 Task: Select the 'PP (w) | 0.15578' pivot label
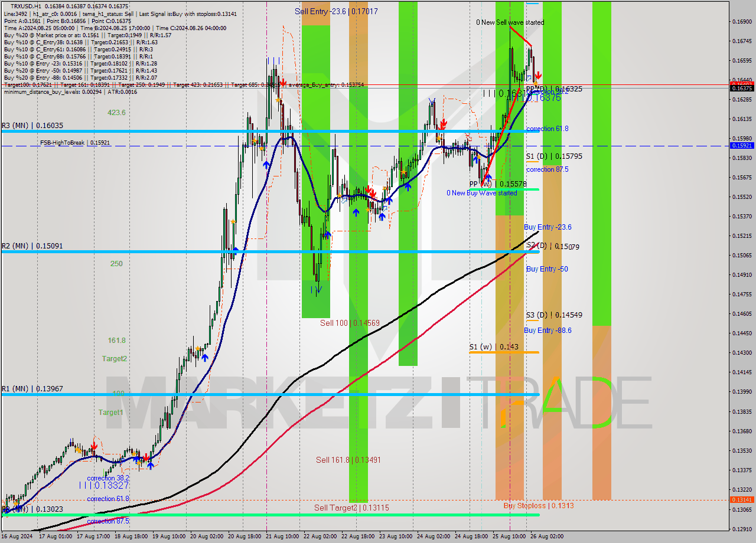point(498,184)
